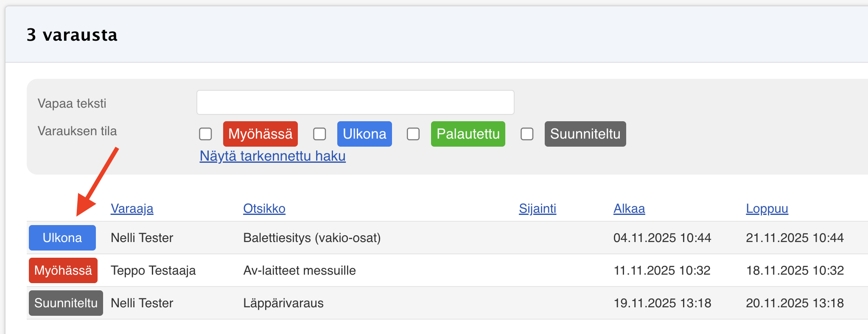Sort reservations by Sijainti column
The image size is (868, 334).
[537, 209]
